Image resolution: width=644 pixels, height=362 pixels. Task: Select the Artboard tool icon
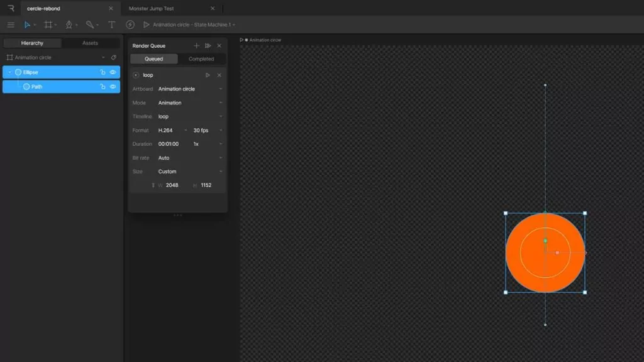[x=48, y=25]
